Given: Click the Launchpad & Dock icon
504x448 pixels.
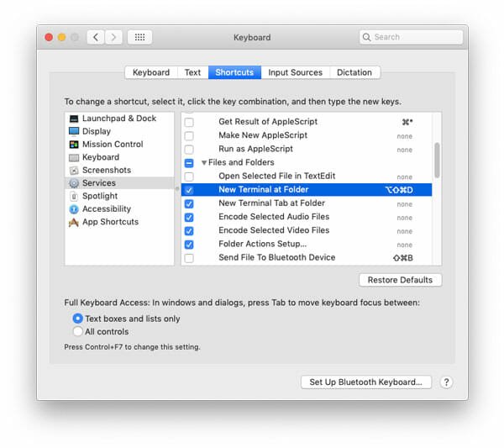Looking at the screenshot, I should pos(74,119).
